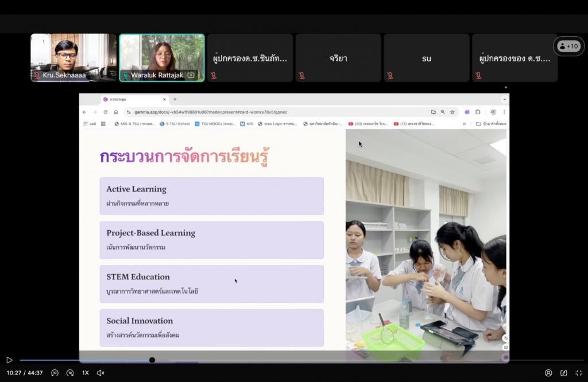Open the (90) YouTube bookmark
This screenshot has width=588, height=382.
368,123
